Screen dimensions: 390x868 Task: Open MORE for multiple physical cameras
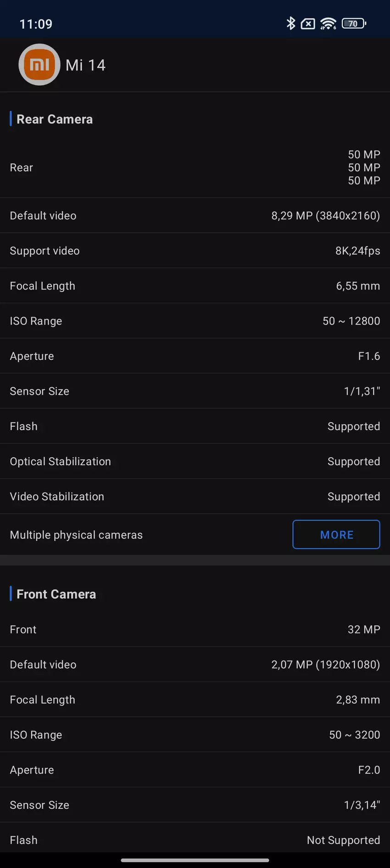click(x=336, y=534)
